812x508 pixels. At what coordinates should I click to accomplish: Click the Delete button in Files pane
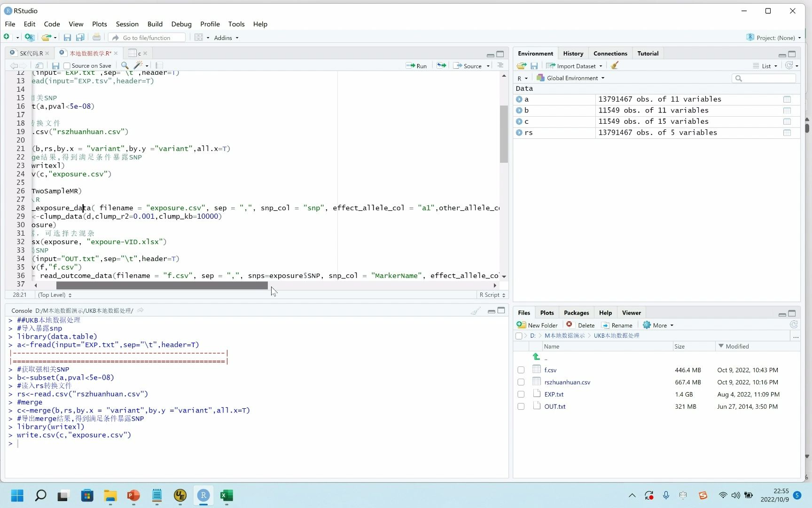click(x=581, y=325)
